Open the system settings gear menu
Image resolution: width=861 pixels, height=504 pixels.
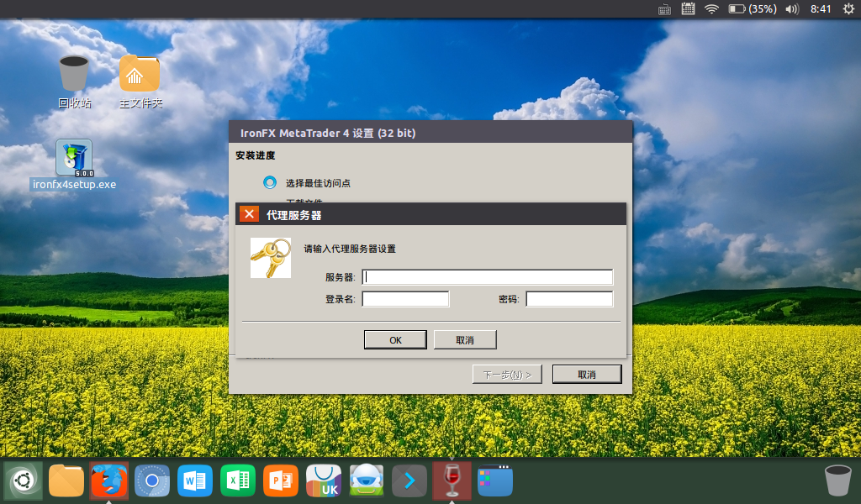(x=848, y=8)
